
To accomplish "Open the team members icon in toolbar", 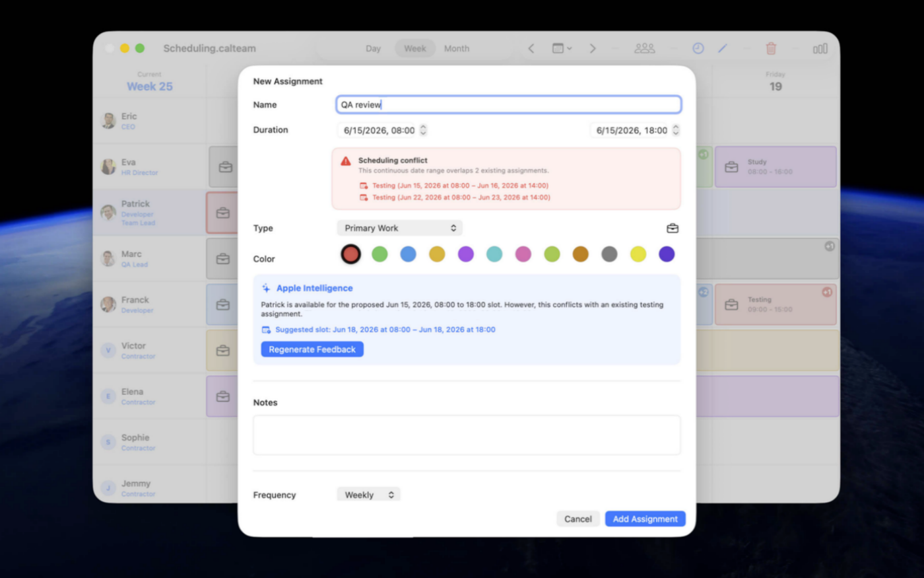I will point(644,48).
